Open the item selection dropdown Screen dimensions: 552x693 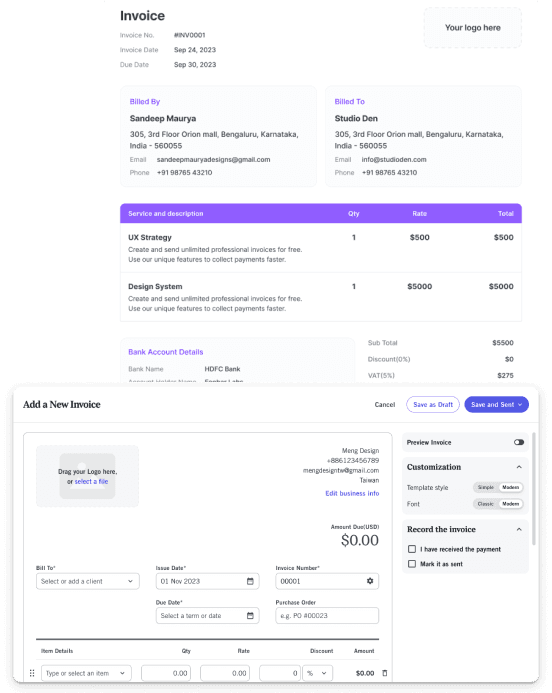(x=86, y=673)
